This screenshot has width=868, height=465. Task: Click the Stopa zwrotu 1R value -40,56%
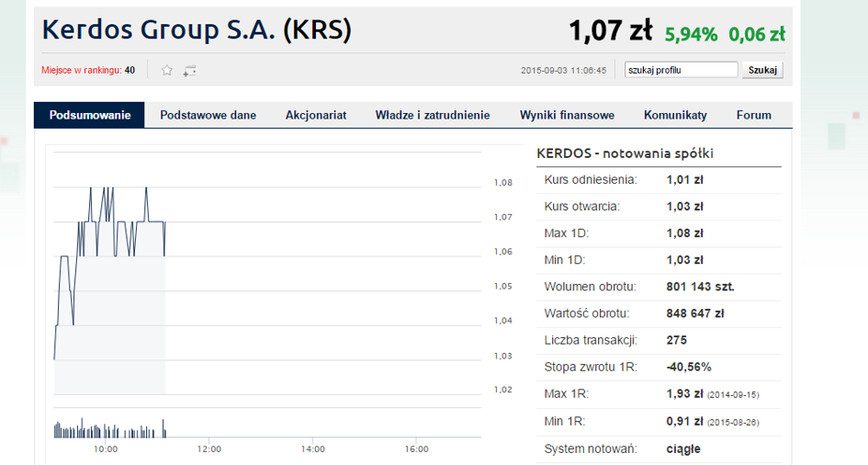pos(689,367)
